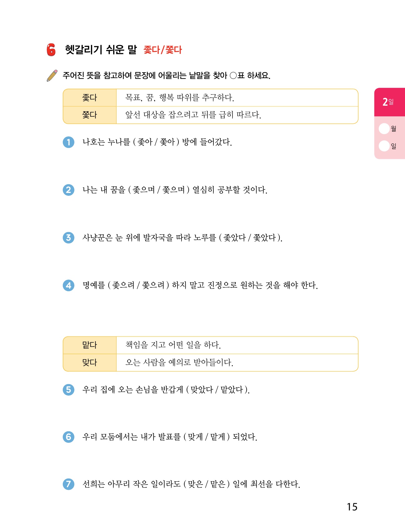Click the red number 6 section marker
Image resolution: width=405 pixels, height=532 pixels.
(x=51, y=50)
